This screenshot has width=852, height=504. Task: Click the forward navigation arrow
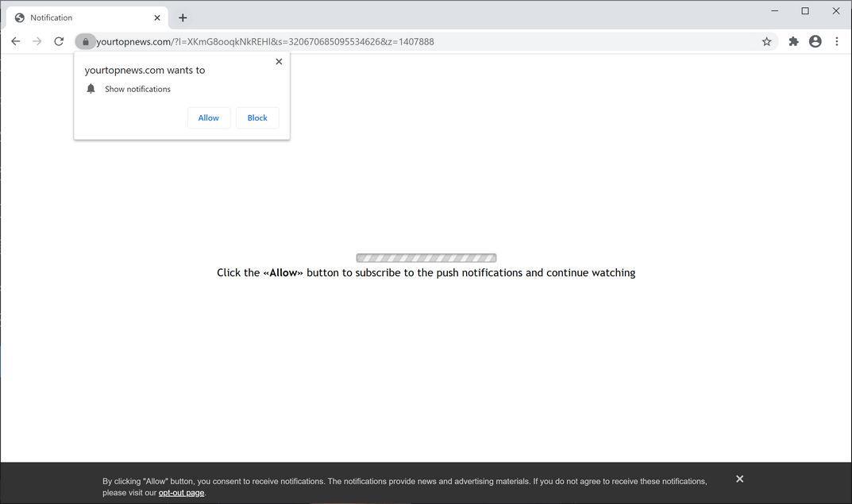37,41
